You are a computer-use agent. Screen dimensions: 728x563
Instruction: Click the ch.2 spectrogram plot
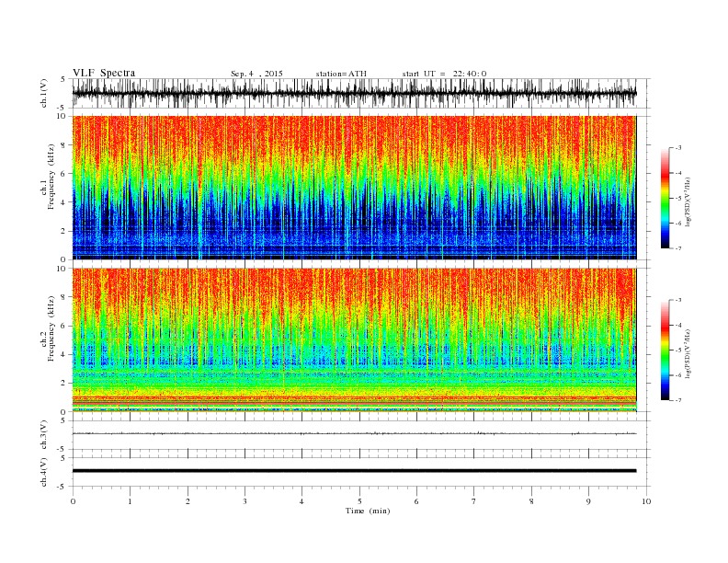354,340
